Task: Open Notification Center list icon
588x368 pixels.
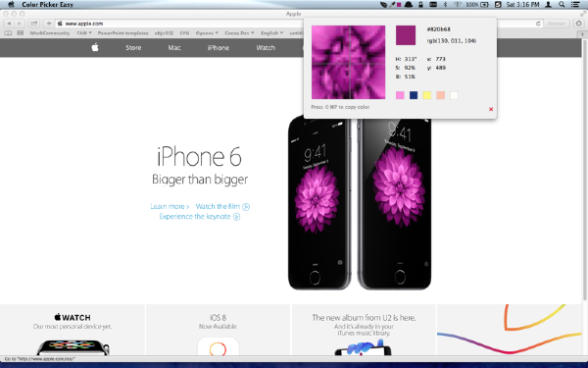Action: tap(575, 5)
